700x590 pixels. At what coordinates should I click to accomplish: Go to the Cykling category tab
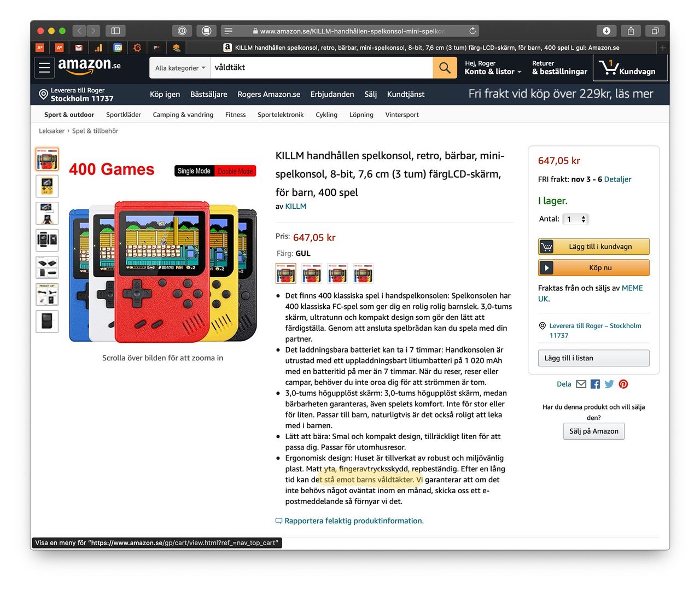(x=326, y=115)
